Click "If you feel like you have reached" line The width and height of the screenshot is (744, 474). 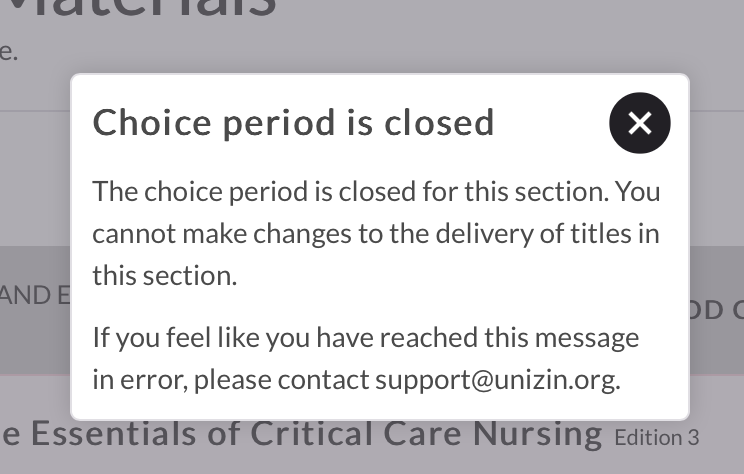(x=285, y=338)
